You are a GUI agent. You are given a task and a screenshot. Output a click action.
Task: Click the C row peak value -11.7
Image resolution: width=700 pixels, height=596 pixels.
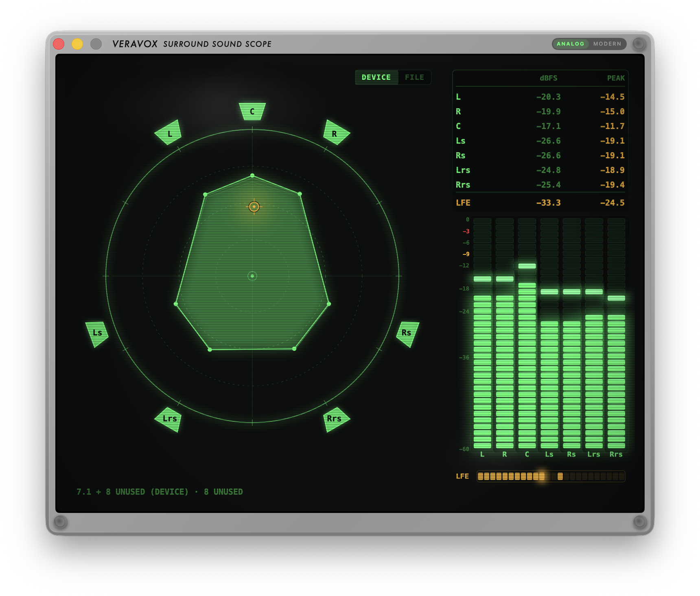click(612, 126)
